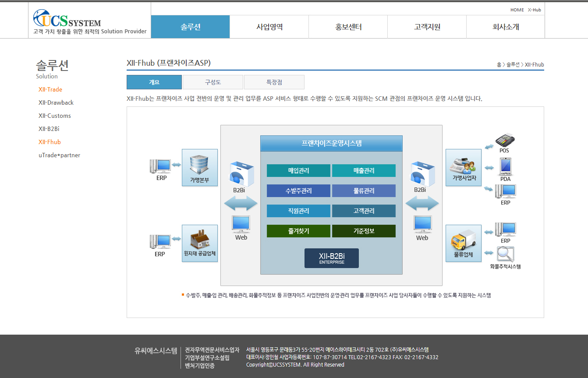Click the 고객관리 module box
588x378 pixels.
click(x=364, y=211)
